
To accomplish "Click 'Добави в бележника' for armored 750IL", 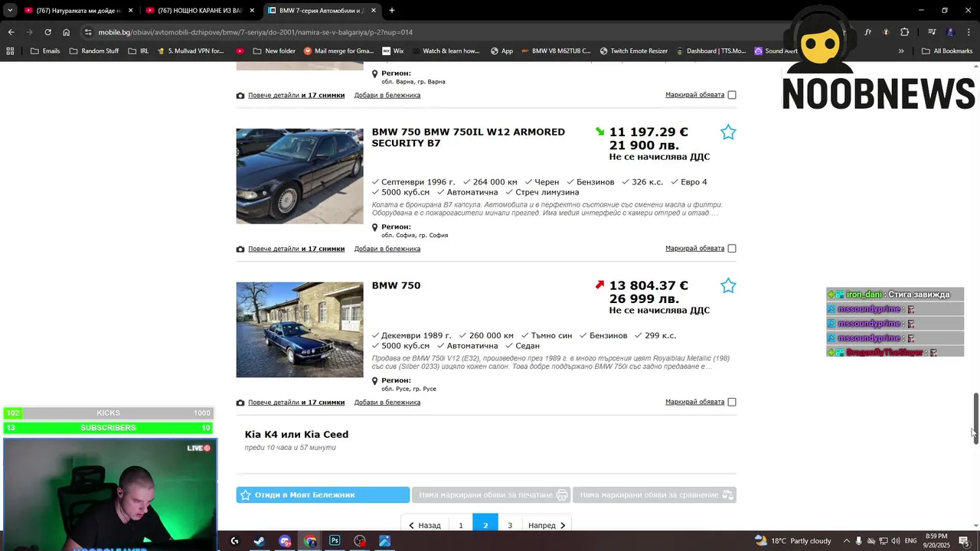I will tap(387, 249).
